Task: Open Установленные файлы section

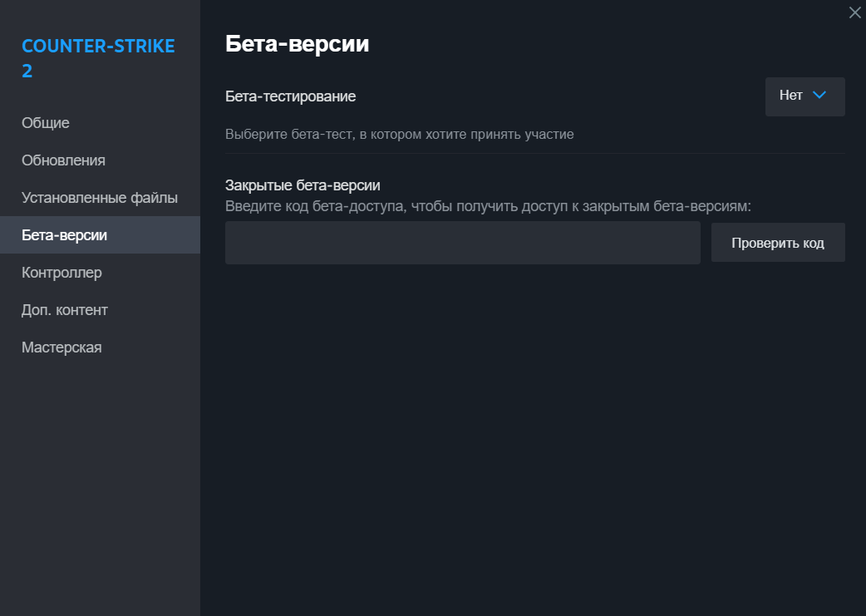Action: pos(100,198)
